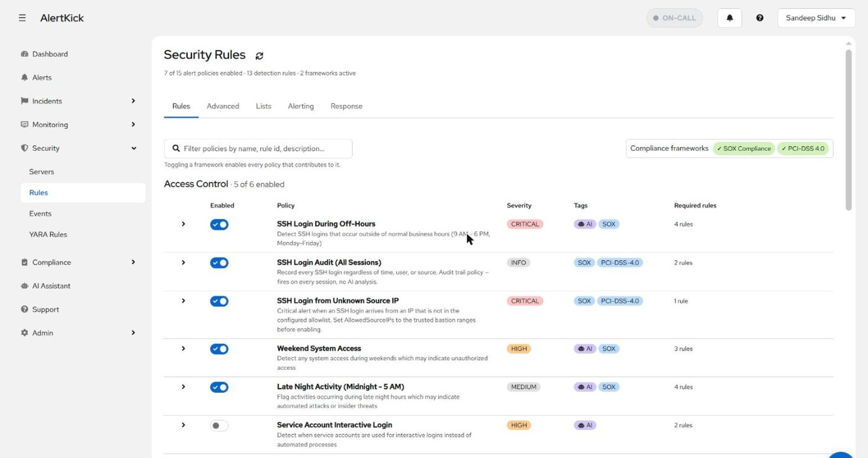868x458 pixels.
Task: Expand SSH Login During Off-Hours row
Action: pyautogui.click(x=183, y=224)
